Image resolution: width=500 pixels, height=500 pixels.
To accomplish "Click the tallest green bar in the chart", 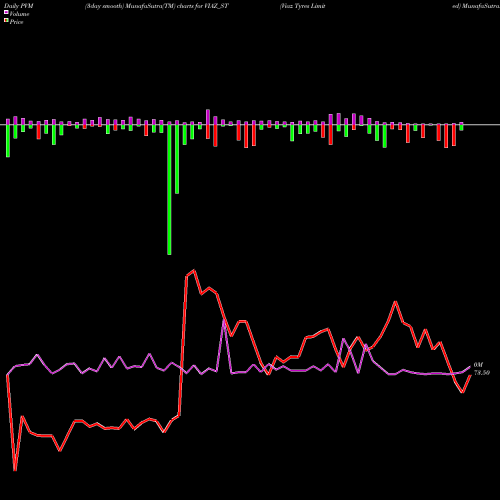I will 169,190.
